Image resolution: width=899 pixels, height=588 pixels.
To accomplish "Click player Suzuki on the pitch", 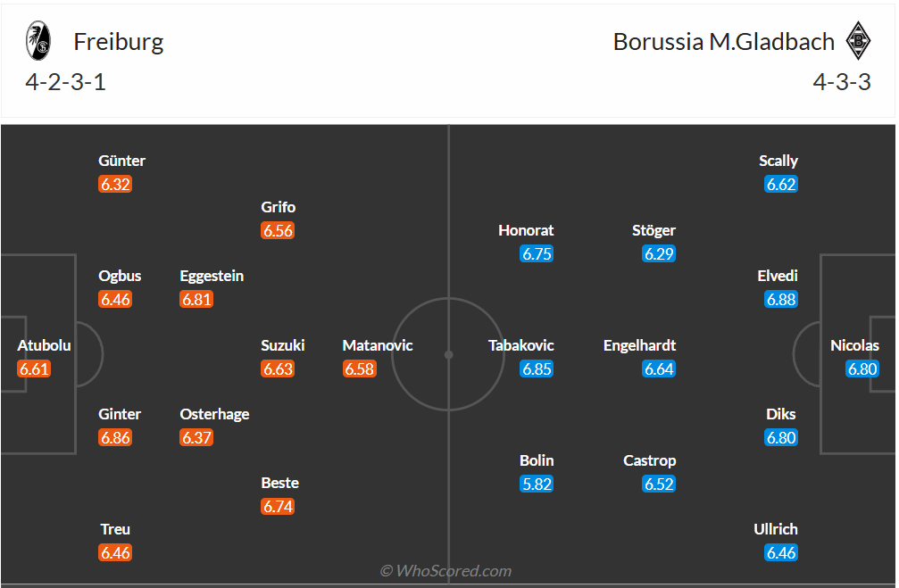I will [283, 345].
